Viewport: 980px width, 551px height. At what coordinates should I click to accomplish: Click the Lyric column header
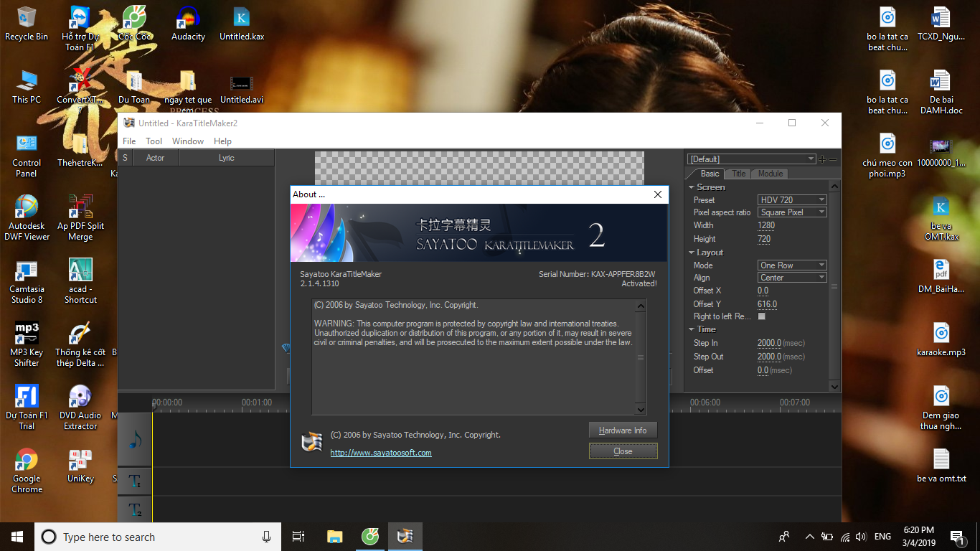[x=227, y=158]
